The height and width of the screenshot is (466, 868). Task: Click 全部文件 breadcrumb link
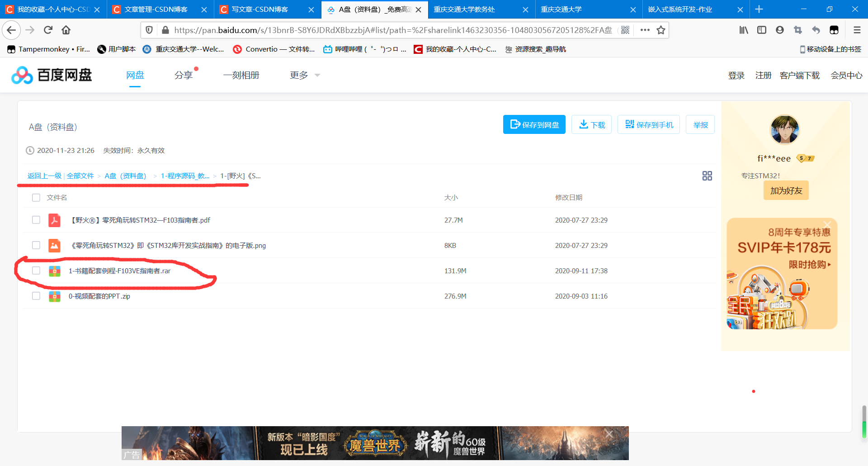[x=80, y=176]
